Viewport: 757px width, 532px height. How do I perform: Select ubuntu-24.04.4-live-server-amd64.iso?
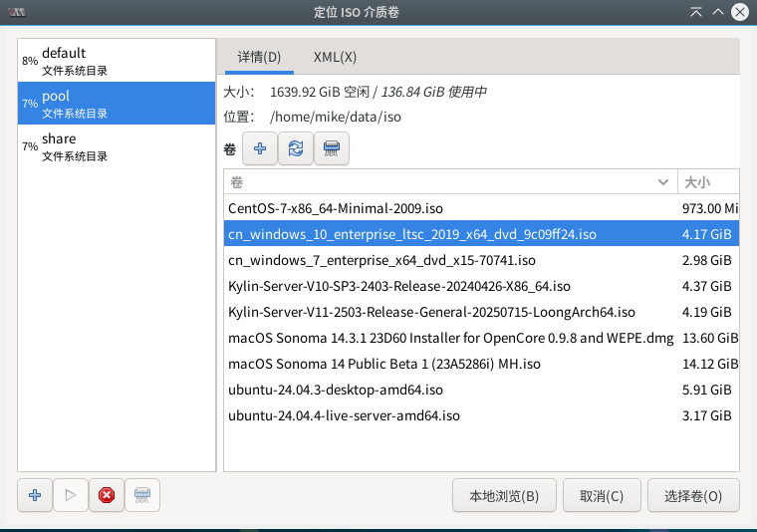[481, 415]
